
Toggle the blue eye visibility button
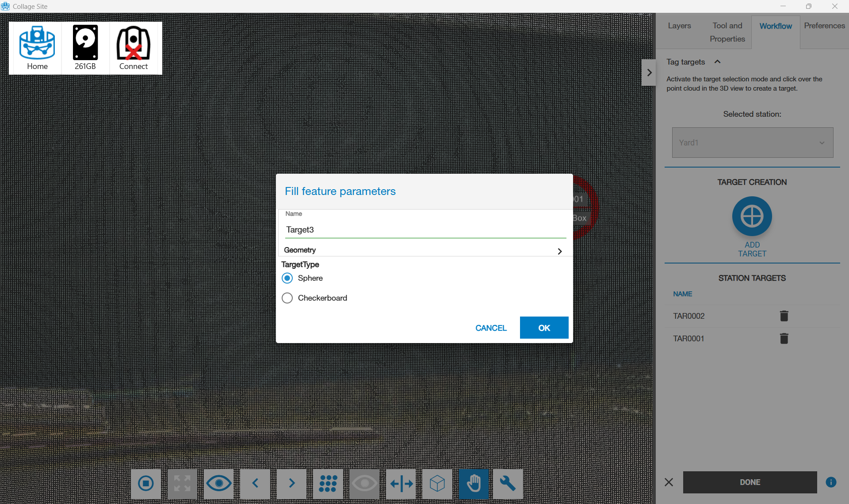tap(218, 484)
